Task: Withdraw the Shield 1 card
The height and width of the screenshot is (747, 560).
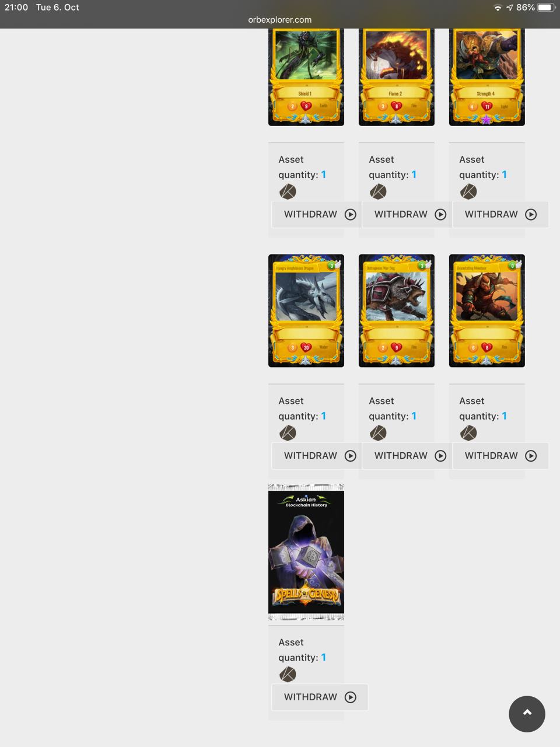Action: point(320,214)
